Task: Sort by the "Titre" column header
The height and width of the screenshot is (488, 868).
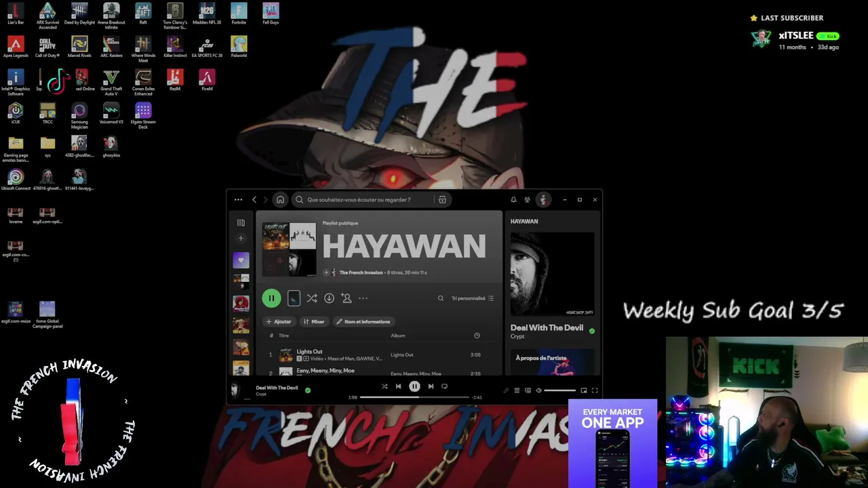Action: pyautogui.click(x=283, y=335)
